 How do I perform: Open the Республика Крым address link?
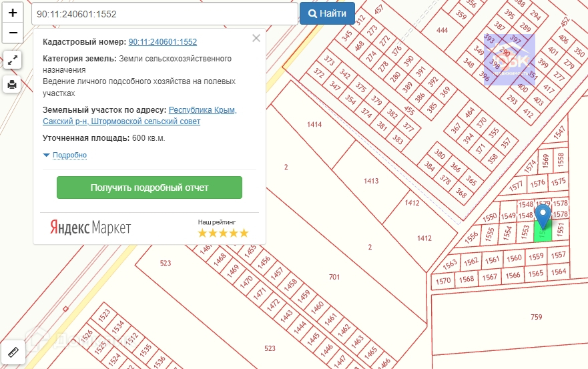(202, 109)
